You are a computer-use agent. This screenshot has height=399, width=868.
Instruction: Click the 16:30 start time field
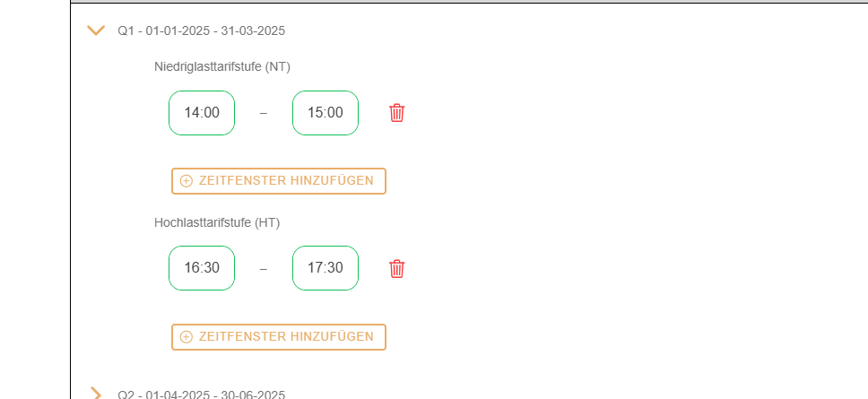(x=202, y=268)
